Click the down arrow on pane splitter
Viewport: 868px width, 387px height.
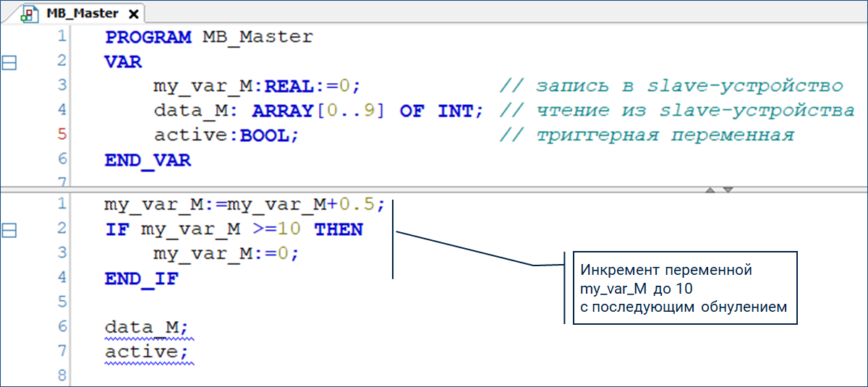point(728,190)
